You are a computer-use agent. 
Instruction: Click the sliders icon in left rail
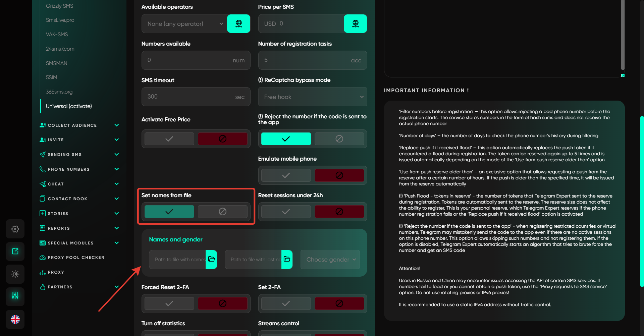(x=15, y=296)
